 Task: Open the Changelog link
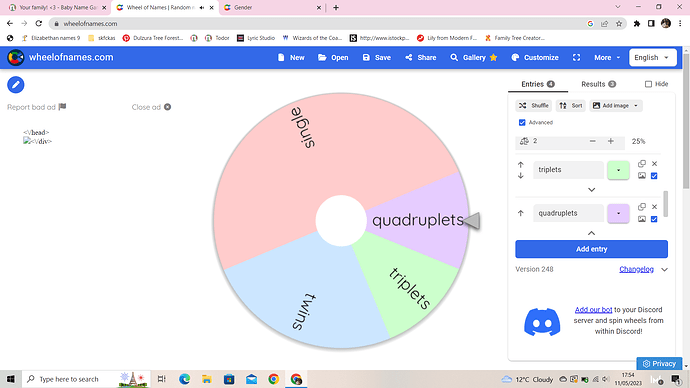coord(636,269)
